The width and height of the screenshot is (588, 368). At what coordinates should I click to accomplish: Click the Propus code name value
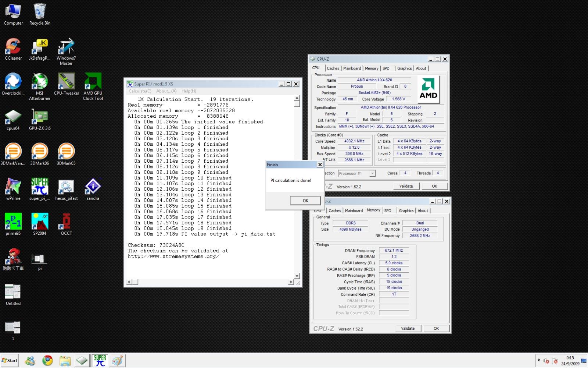(357, 86)
